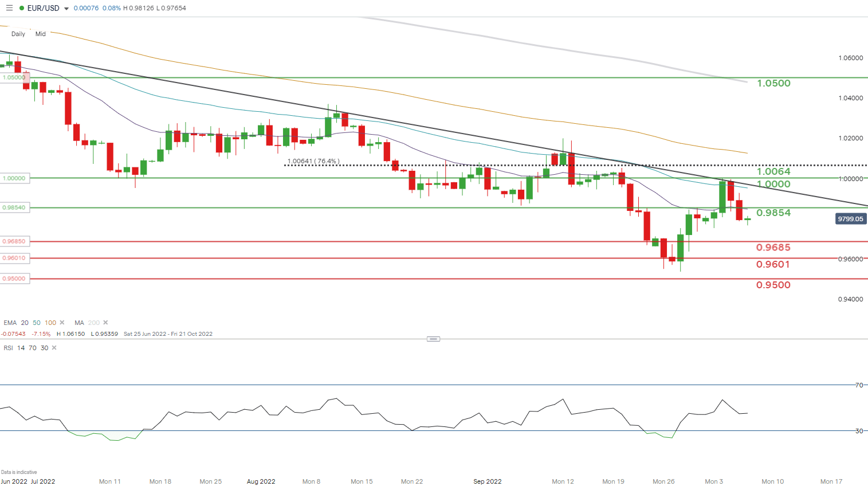Click the 0.08% change value in header
This screenshot has width=868, height=486.
pos(112,8)
